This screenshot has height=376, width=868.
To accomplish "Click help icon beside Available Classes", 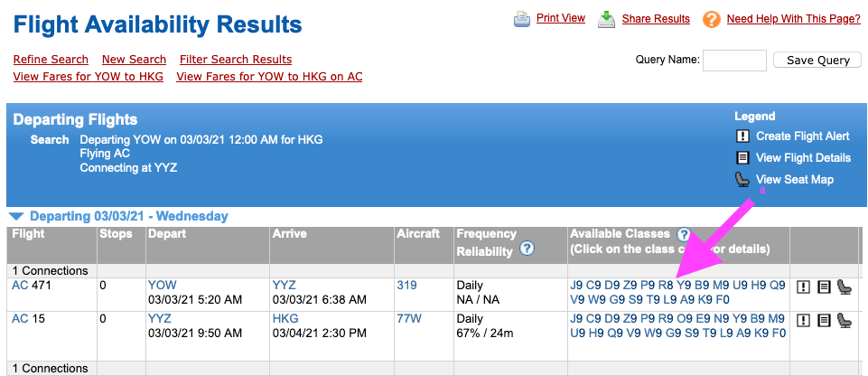I will tap(684, 234).
